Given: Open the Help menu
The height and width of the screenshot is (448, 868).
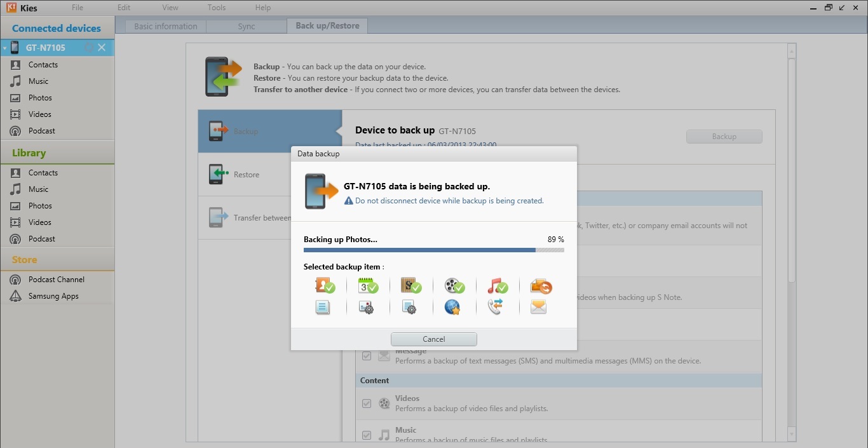Looking at the screenshot, I should (x=263, y=8).
